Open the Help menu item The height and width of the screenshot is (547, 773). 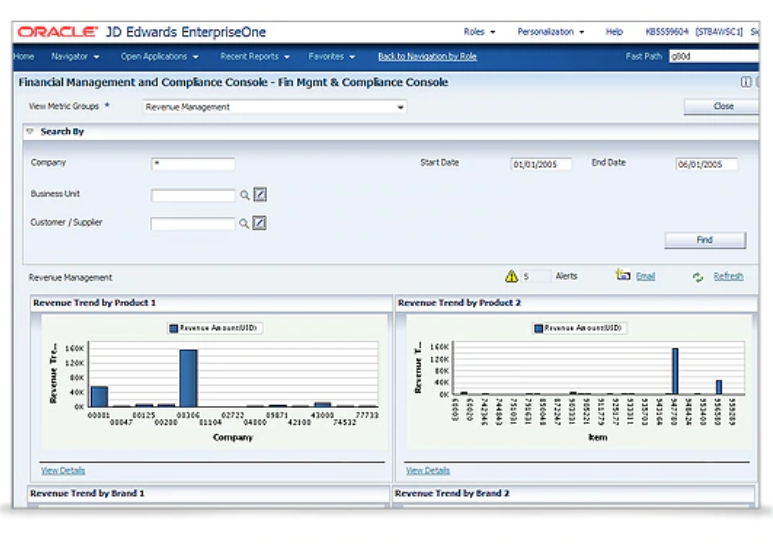614,32
